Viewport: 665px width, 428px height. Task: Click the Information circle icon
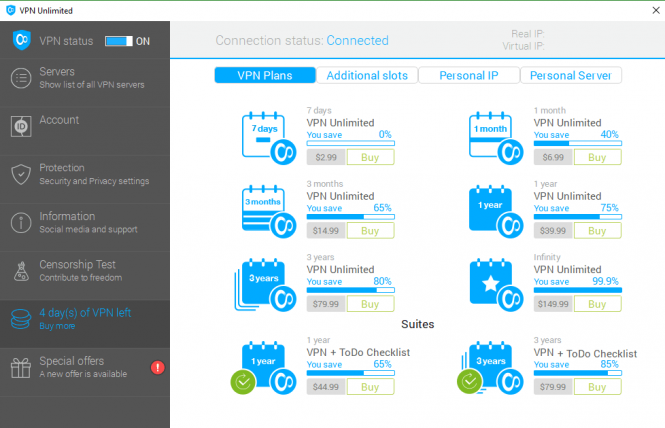pyautogui.click(x=21, y=223)
